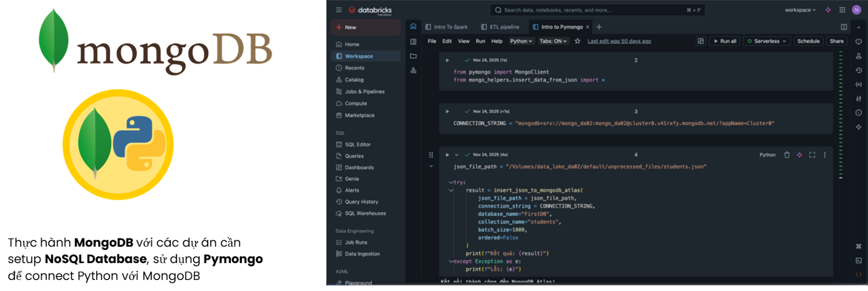Open version history in the right sidebar
The width and height of the screenshot is (868, 291).
859,70
